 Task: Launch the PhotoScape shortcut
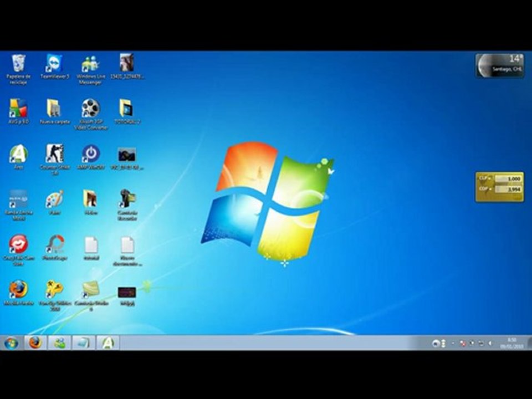tap(55, 248)
